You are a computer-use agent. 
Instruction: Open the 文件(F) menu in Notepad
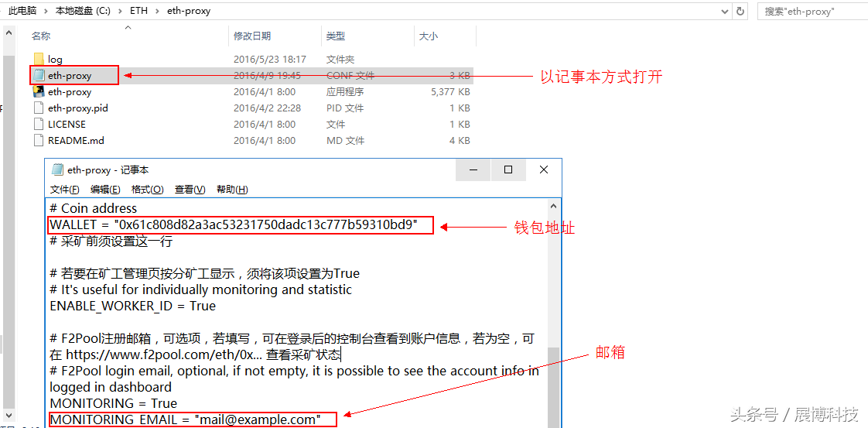pyautogui.click(x=65, y=190)
